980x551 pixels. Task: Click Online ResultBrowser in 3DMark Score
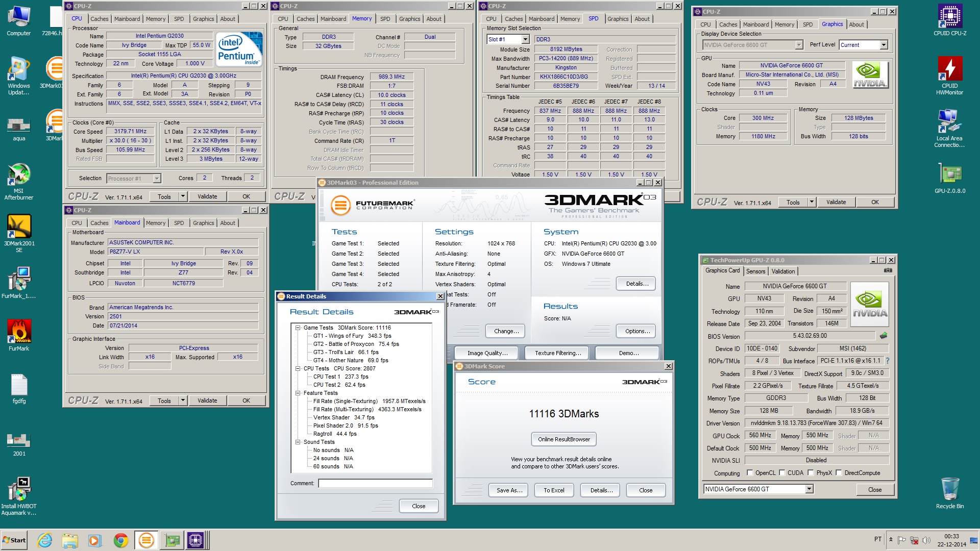(563, 439)
